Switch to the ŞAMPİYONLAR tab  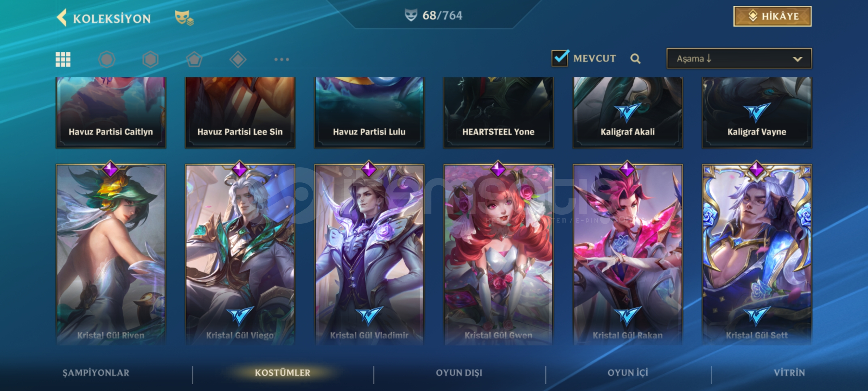(x=96, y=373)
